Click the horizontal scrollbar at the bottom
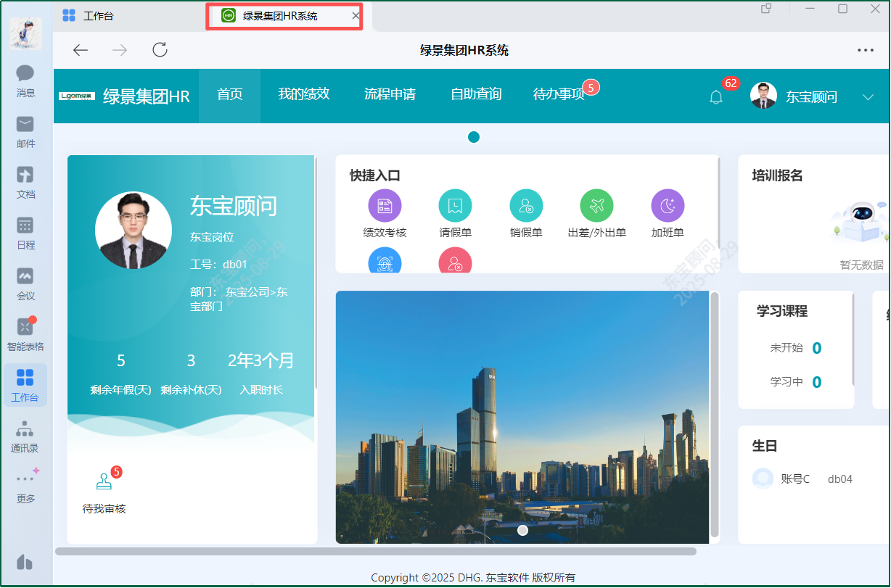Viewport: 891px width, 588px height. click(x=376, y=551)
